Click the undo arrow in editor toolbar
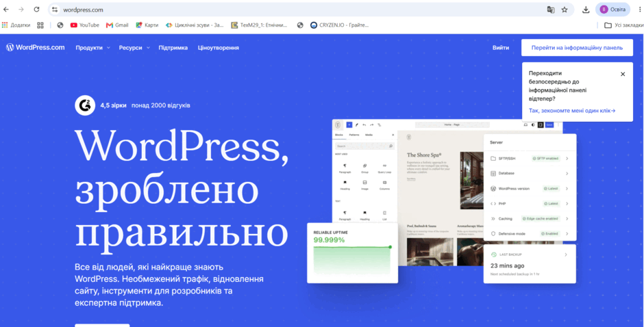The width and height of the screenshot is (644, 327). 364,125
